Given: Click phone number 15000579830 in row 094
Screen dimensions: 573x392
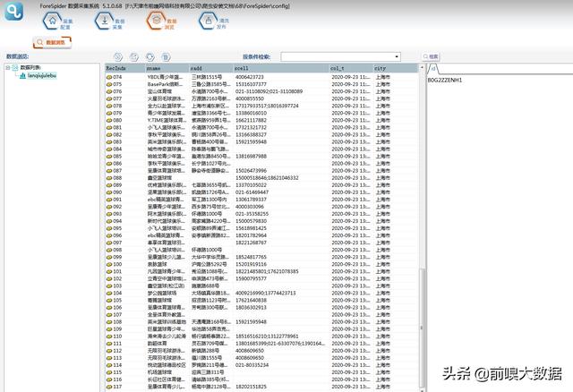Looking at the screenshot, I should click(251, 221).
